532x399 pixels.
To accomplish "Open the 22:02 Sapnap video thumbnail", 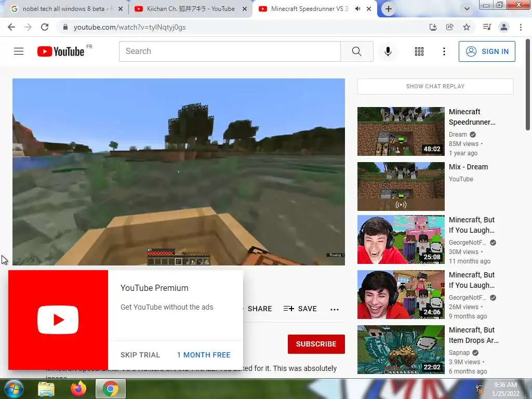I will [401, 350].
